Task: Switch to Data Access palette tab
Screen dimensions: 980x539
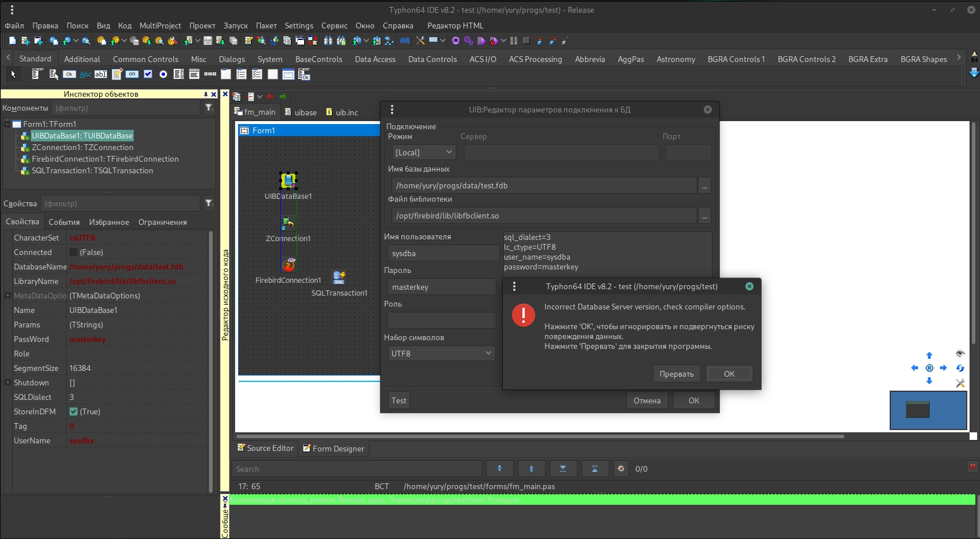Action: point(375,59)
